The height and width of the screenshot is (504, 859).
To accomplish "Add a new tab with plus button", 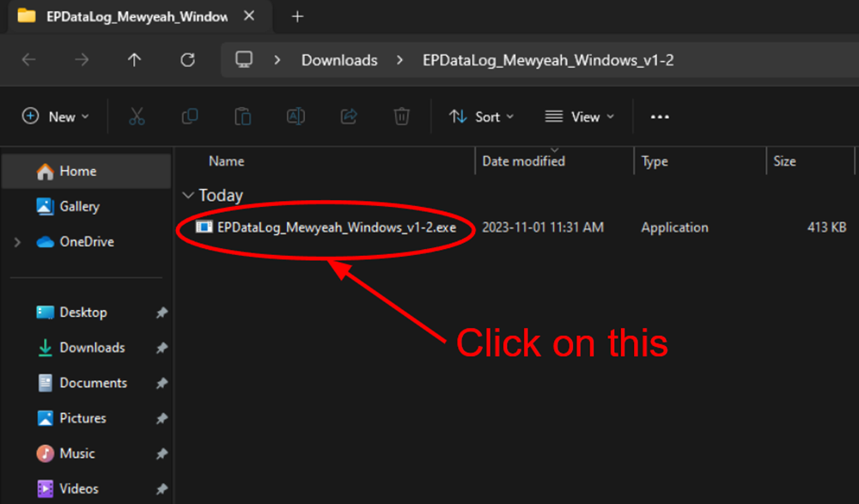I will point(297,16).
